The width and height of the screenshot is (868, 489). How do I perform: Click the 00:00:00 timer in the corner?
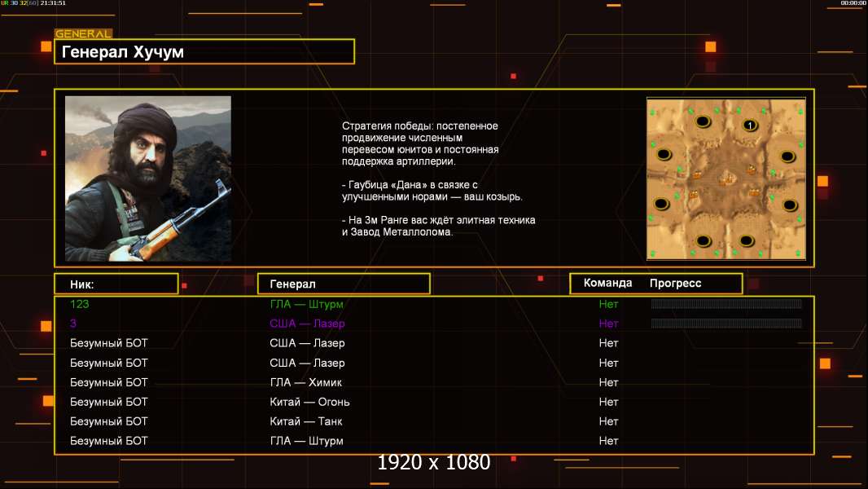tap(853, 2)
